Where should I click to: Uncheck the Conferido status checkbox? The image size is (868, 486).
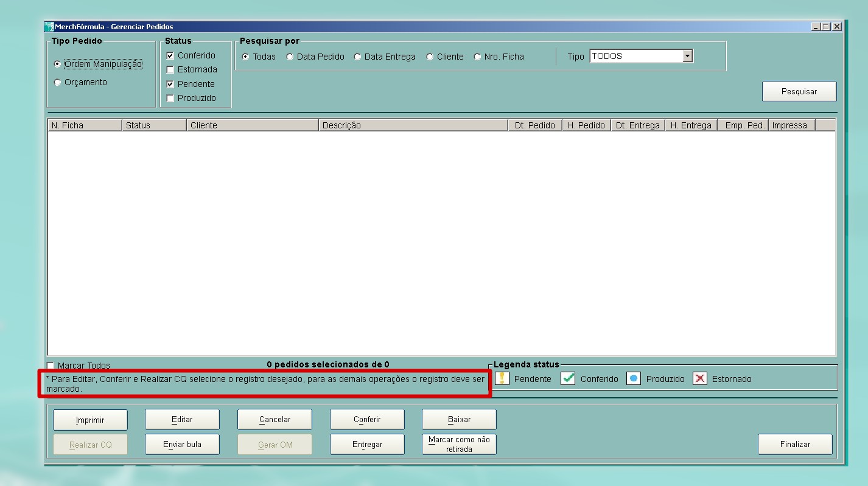point(170,56)
